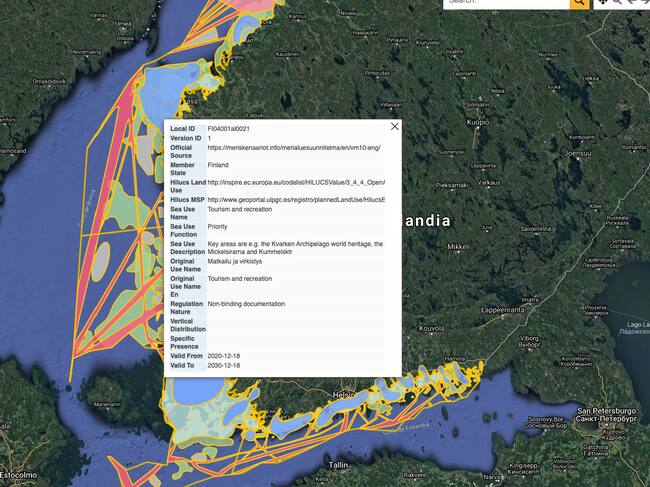Select the zoom magnifier tool in toolbar

click(617, 3)
